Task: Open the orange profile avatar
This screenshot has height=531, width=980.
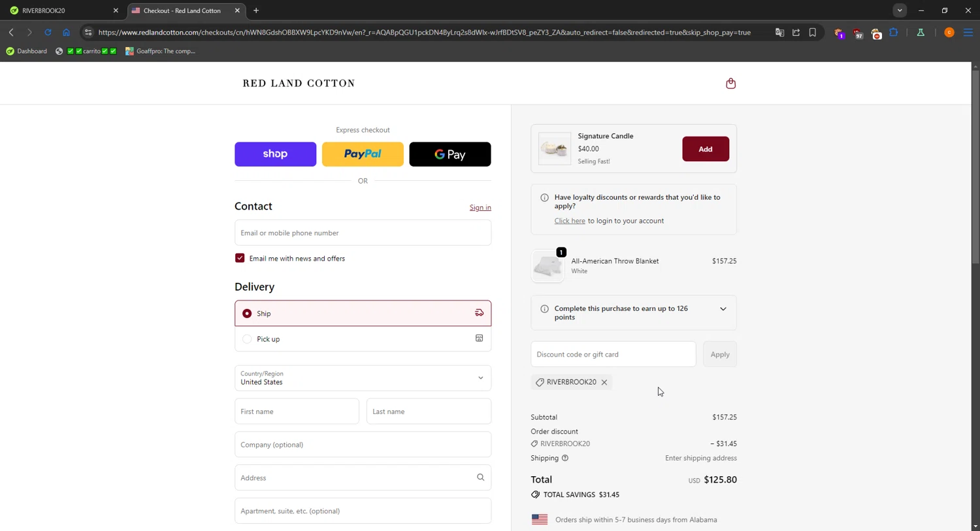Action: tap(949, 32)
